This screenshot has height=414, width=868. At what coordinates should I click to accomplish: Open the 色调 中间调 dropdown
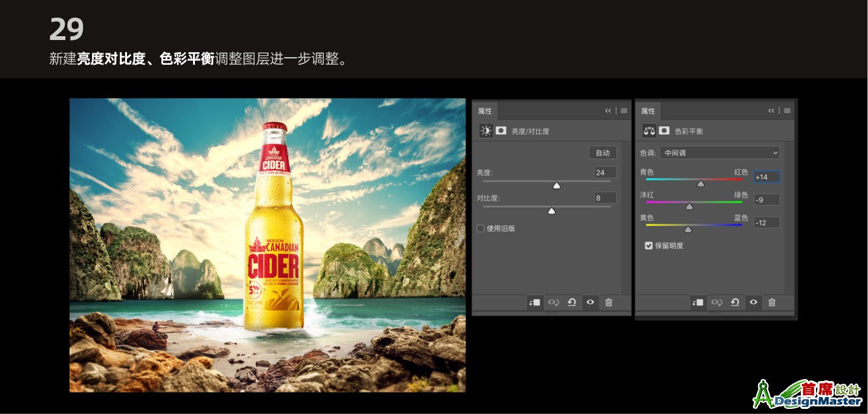(720, 153)
